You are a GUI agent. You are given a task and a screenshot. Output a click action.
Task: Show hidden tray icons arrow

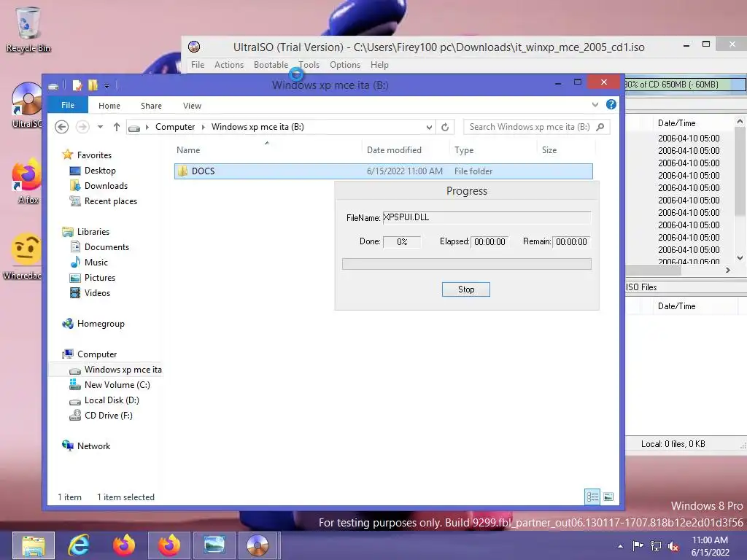(620, 546)
